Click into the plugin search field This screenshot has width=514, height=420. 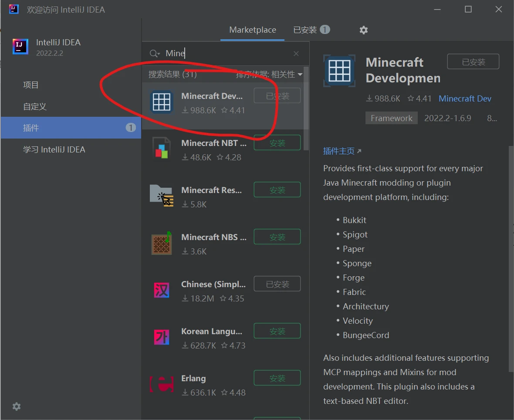[226, 54]
